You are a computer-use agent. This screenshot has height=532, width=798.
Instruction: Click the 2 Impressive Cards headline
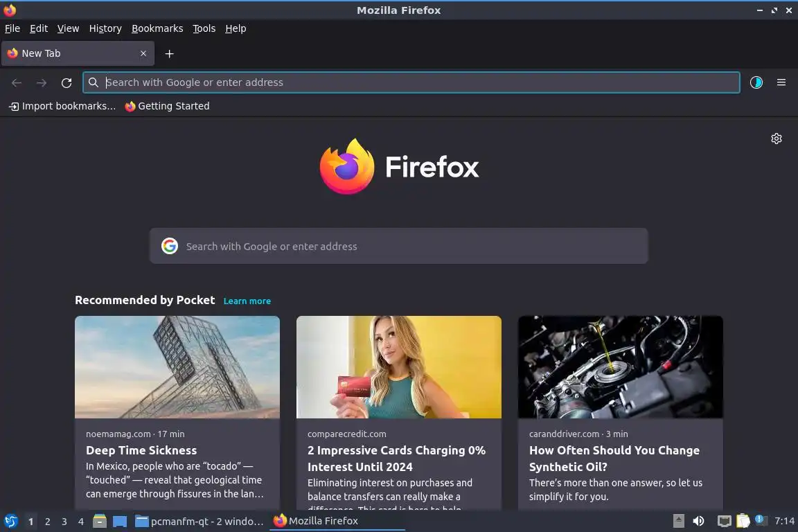pos(396,459)
